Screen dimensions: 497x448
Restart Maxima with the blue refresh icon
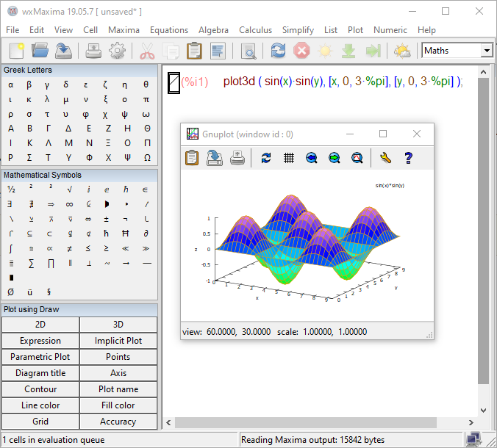(x=278, y=51)
